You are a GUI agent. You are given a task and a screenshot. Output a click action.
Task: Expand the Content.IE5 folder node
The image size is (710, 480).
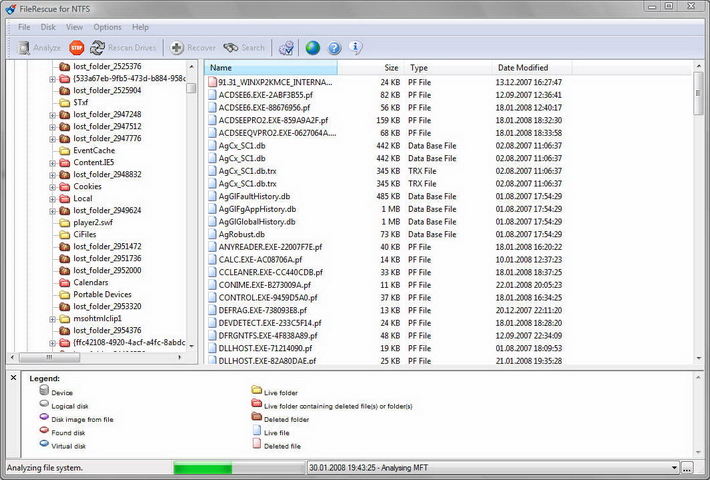point(52,162)
